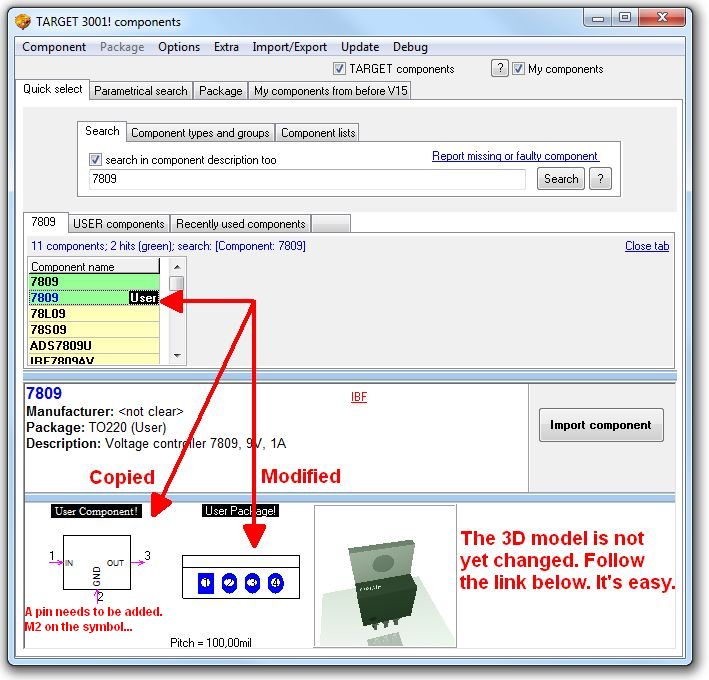Click pad 4 in the User Package footprint
This screenshot has width=709, height=680.
tap(275, 582)
